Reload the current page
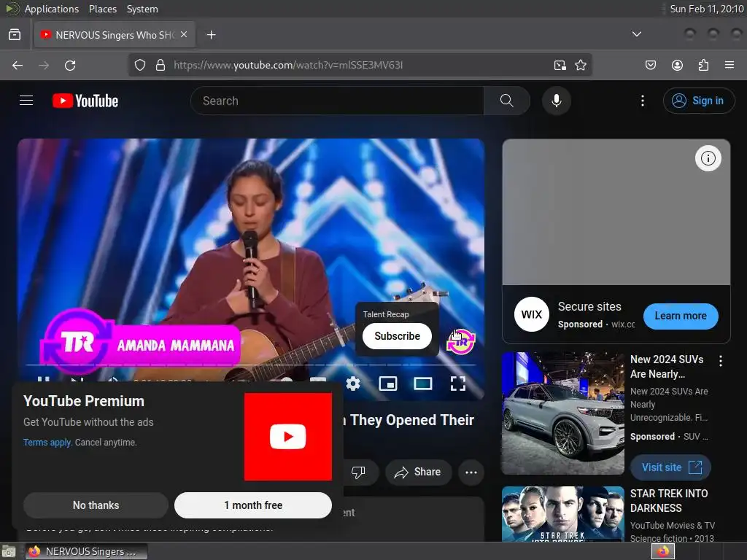The image size is (747, 560). [x=70, y=65]
